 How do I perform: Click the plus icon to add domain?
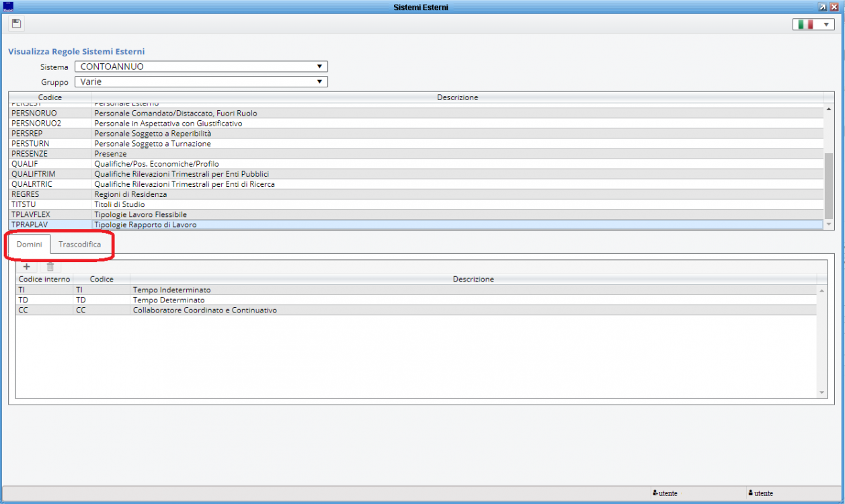tap(27, 267)
